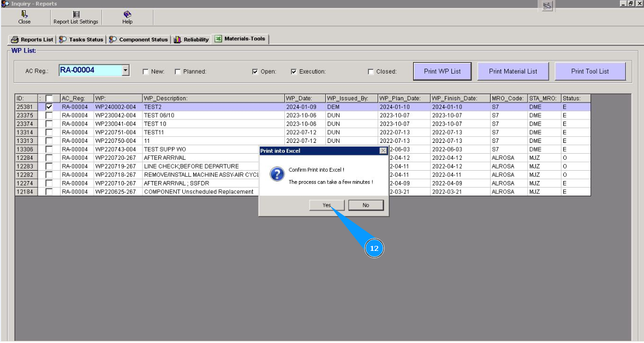Expand the AC Reg. dropdown arrow
Screen dimensions: 644x343
pos(126,70)
